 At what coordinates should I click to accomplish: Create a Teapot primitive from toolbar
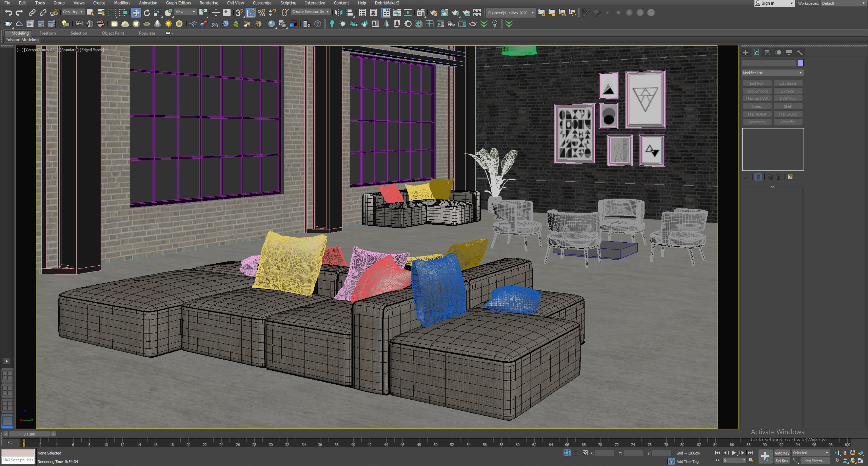(x=146, y=24)
